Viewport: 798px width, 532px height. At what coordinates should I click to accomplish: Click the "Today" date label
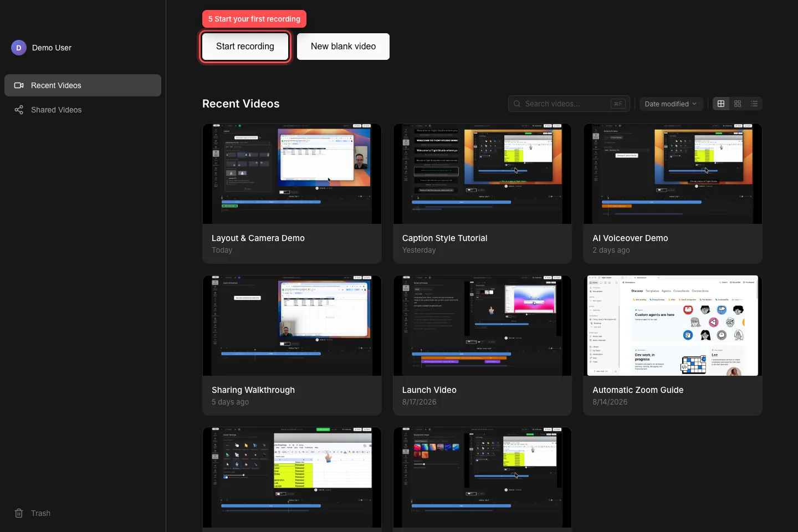(x=222, y=250)
